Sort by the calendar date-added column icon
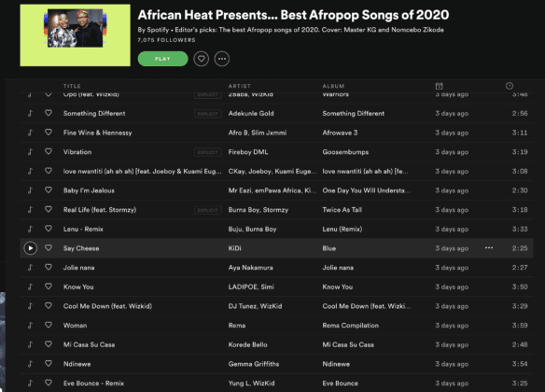 tap(439, 86)
